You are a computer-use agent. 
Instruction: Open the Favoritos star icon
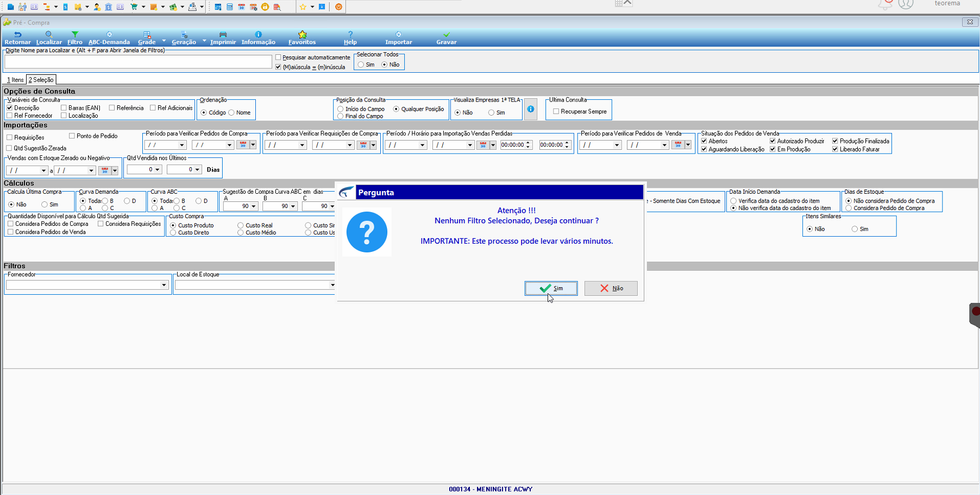click(x=302, y=34)
